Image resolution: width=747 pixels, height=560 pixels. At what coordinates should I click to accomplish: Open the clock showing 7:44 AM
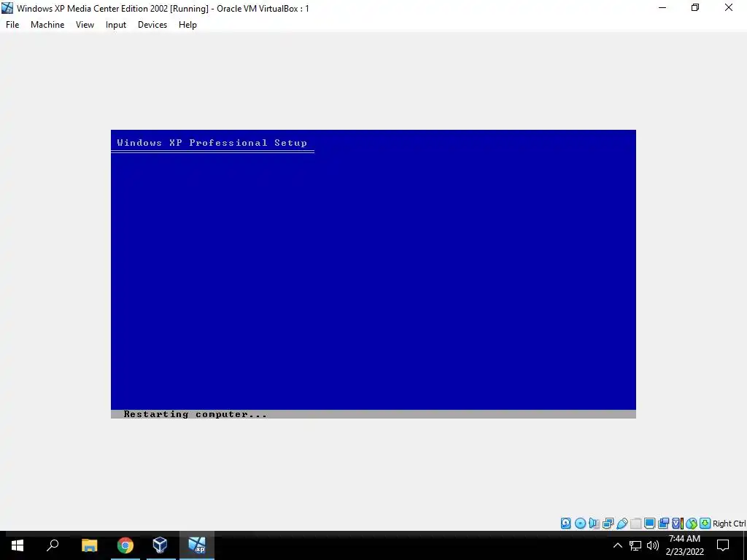(684, 545)
